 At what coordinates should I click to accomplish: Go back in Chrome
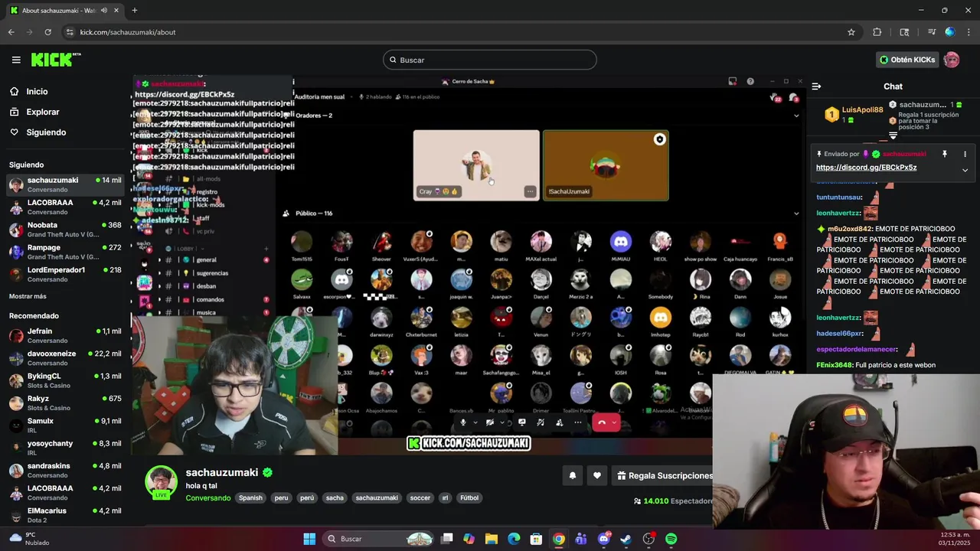pos(11,32)
